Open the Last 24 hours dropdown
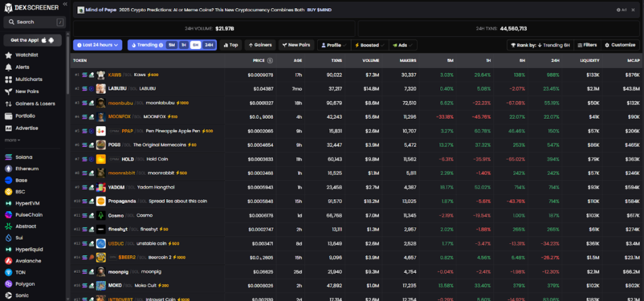This screenshot has width=644, height=301. pos(97,45)
